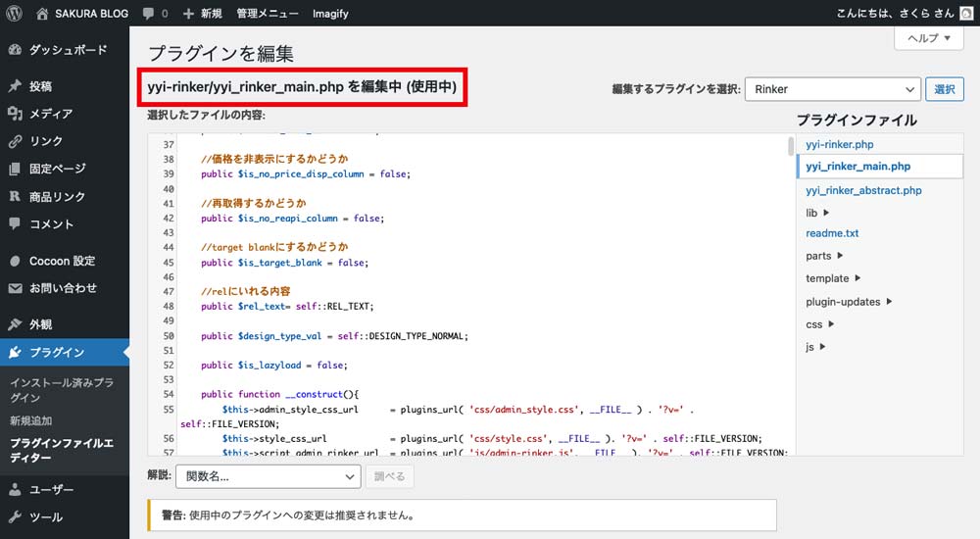This screenshot has height=539, width=980.
Task: Click code line 54 __construct function
Action: pos(280,395)
